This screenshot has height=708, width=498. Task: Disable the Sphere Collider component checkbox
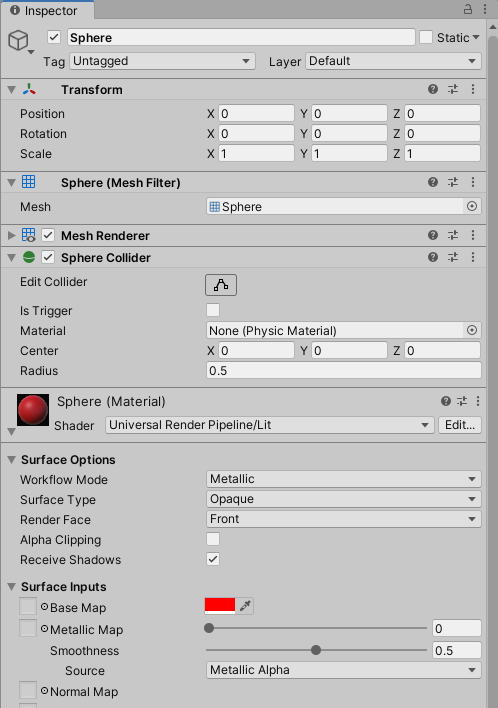click(x=48, y=257)
